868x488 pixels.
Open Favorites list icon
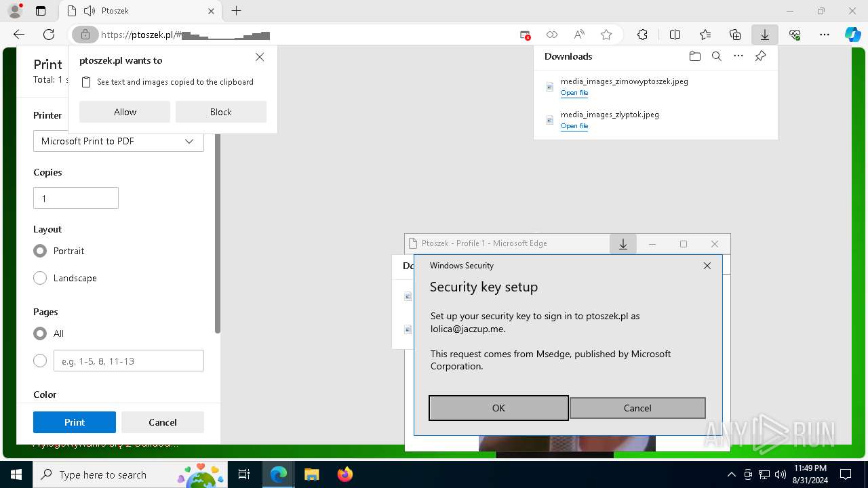pyautogui.click(x=705, y=35)
